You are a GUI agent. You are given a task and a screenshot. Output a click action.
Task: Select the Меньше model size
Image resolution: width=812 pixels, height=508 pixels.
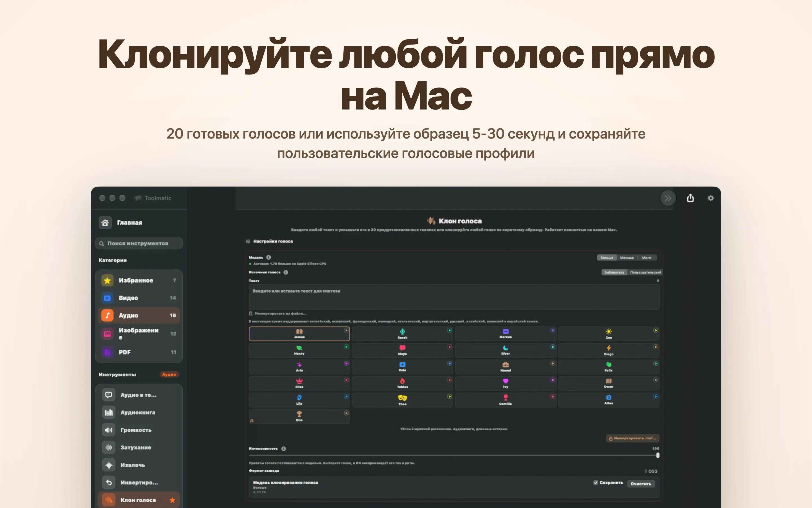[627, 258]
